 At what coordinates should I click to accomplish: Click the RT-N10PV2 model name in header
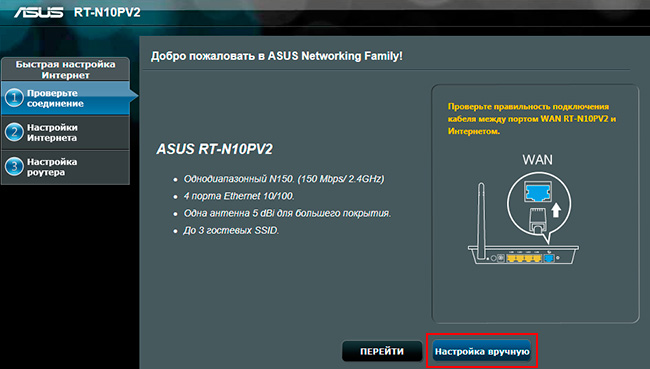107,12
